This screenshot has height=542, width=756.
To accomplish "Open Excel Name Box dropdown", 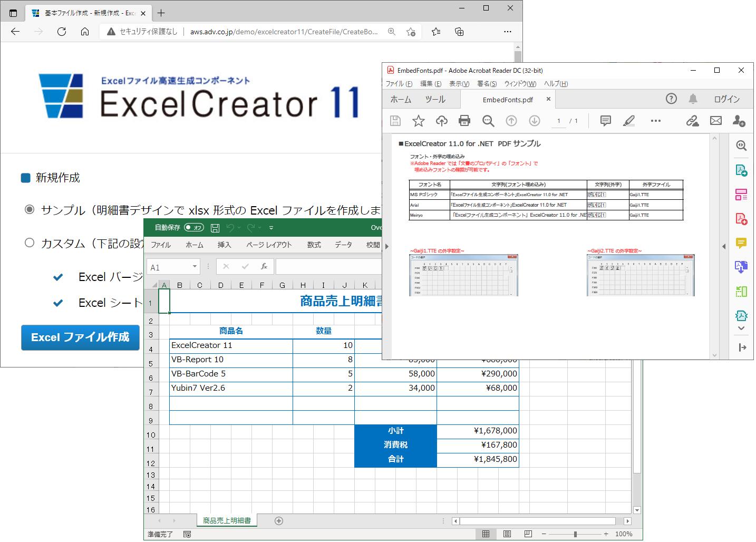I will click(x=195, y=267).
